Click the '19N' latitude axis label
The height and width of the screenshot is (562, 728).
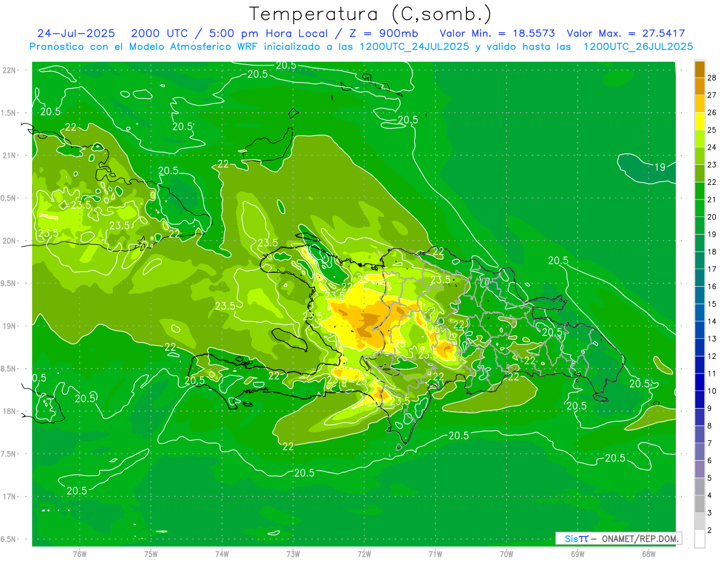pos(9,326)
